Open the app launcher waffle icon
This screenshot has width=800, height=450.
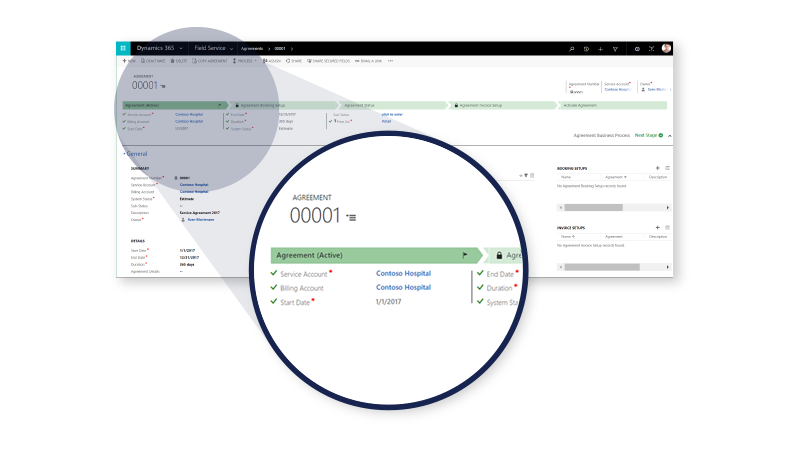(x=123, y=48)
